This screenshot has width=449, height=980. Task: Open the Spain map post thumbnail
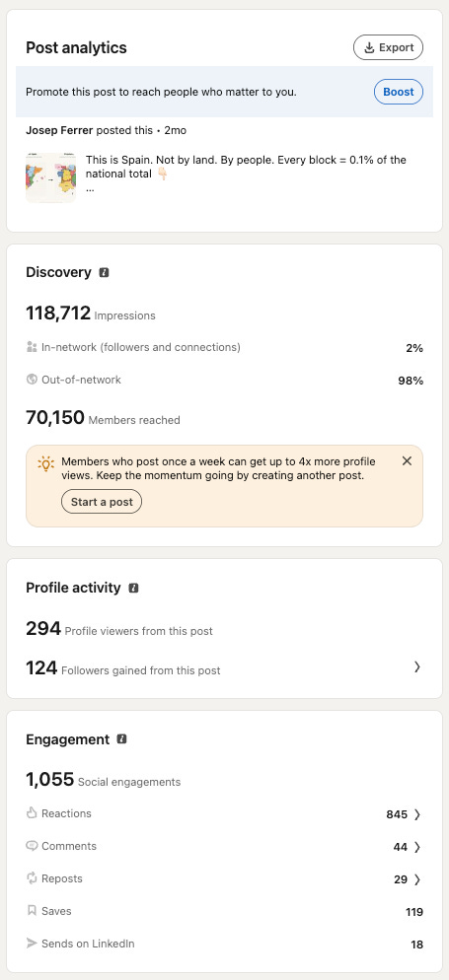click(50, 178)
